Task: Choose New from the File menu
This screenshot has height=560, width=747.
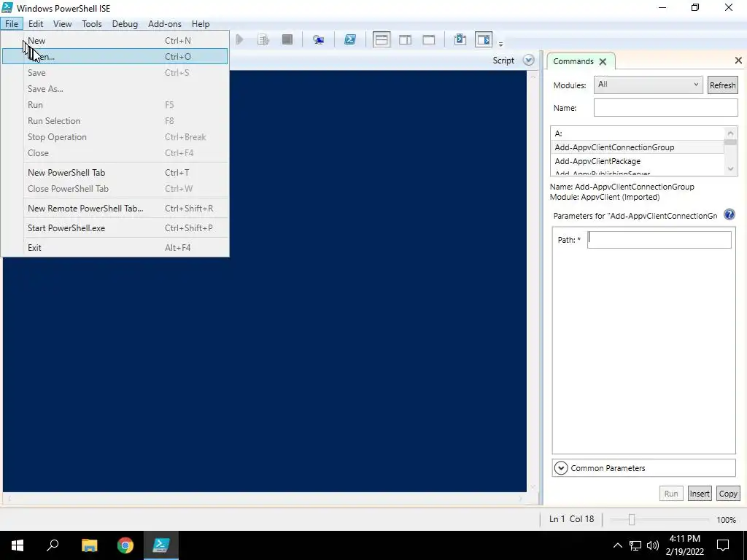Action: click(x=115, y=41)
